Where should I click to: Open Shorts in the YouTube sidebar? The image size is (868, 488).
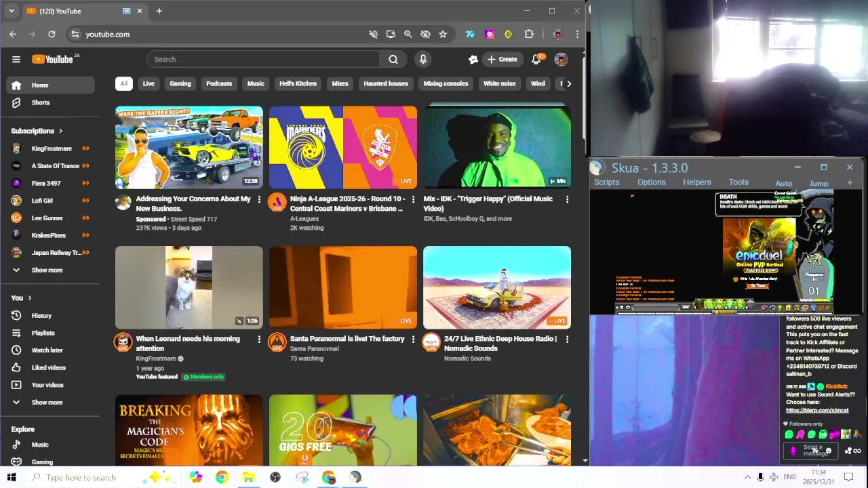(x=51, y=102)
